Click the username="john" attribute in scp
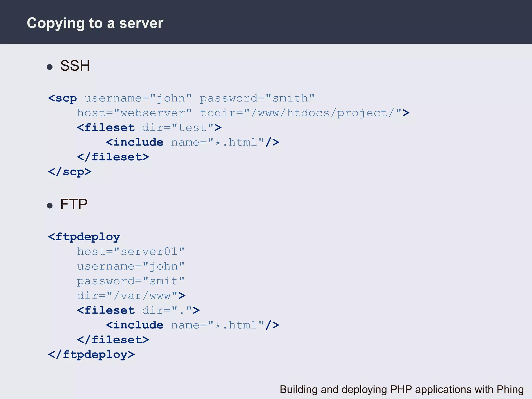This screenshot has height=399, width=532. point(138,98)
